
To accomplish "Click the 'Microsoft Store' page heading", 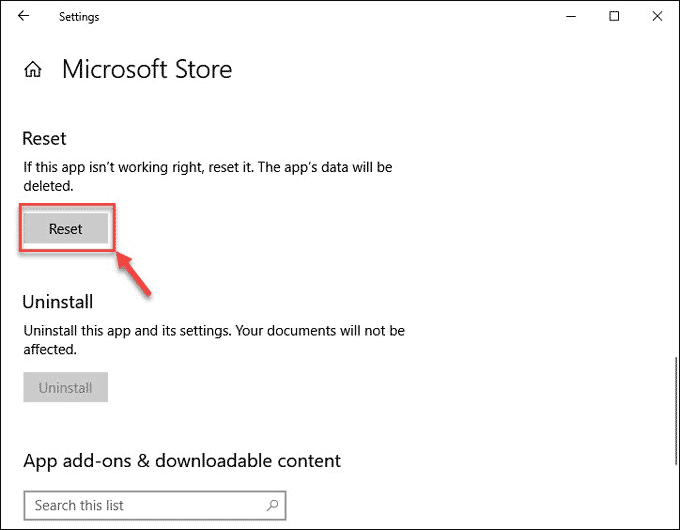I will click(x=147, y=69).
